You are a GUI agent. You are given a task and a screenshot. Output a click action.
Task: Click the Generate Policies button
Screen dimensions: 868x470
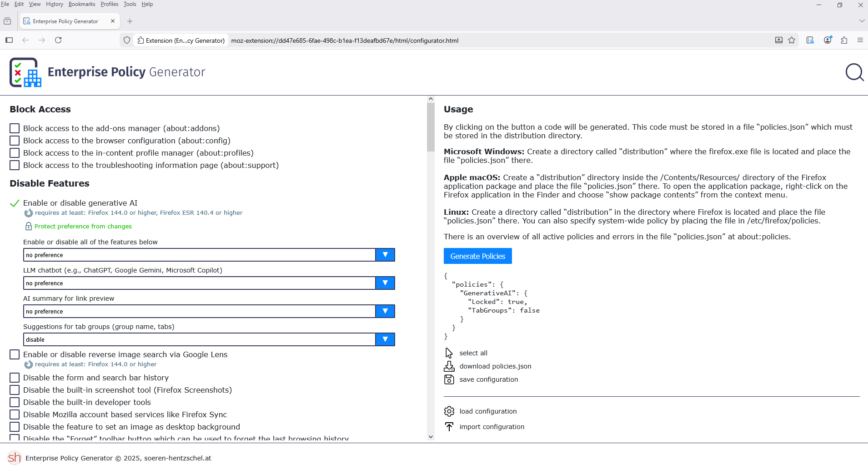tap(477, 256)
